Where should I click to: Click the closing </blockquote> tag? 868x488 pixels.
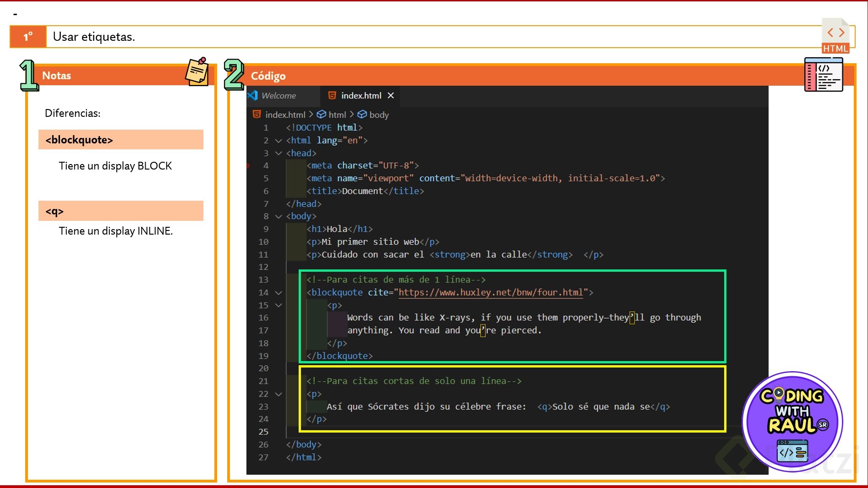click(340, 356)
